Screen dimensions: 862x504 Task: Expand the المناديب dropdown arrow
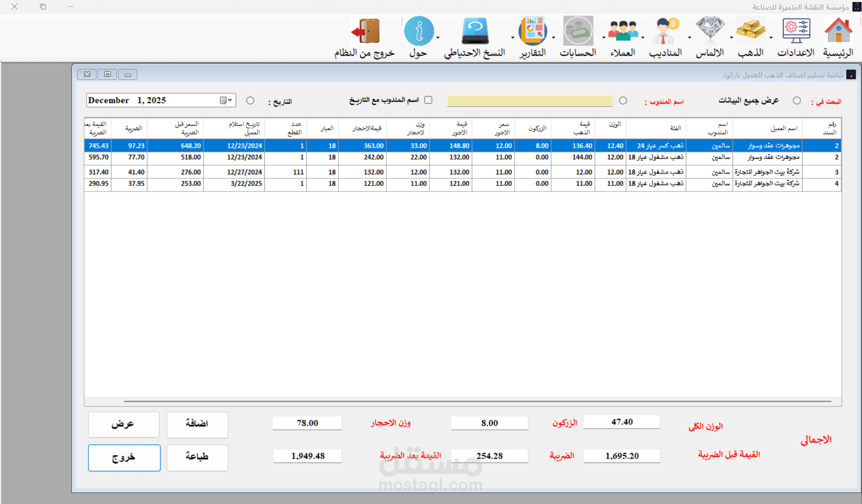[643, 38]
